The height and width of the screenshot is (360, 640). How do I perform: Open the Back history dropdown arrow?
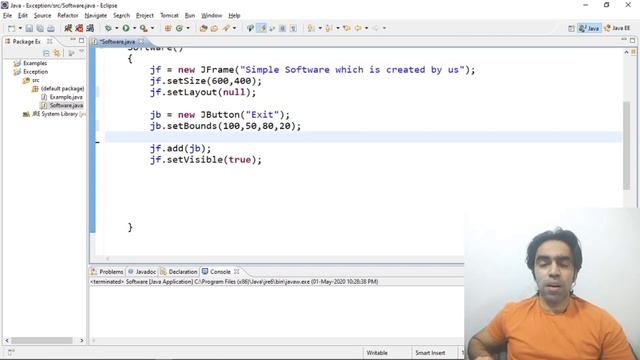tap(366, 28)
